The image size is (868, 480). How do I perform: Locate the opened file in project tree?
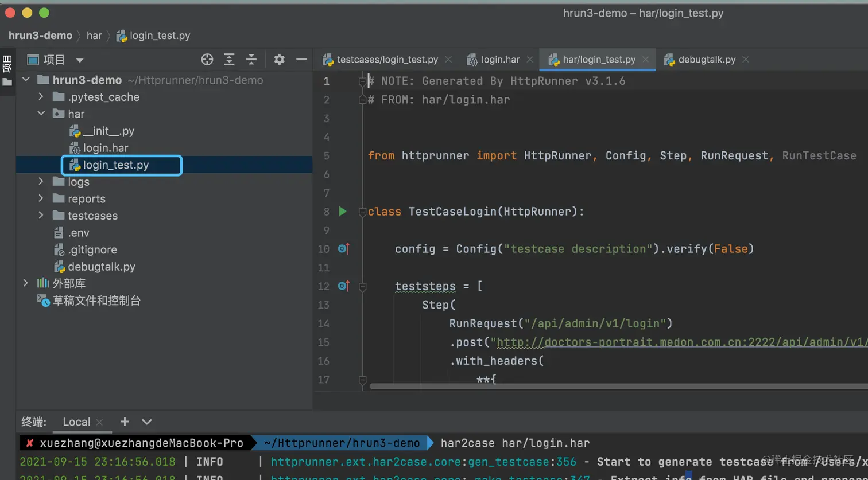[207, 60]
